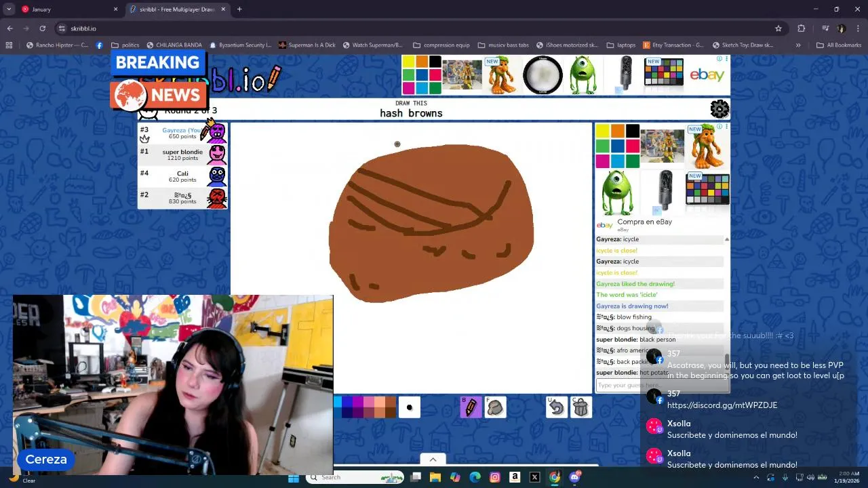Screen dimensions: 868x488
Task: Open the All Bookmarks folder
Action: (839, 45)
